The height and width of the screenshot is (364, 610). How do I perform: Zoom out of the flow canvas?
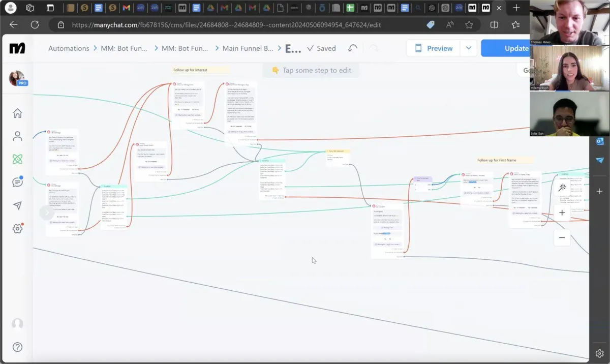pos(562,237)
